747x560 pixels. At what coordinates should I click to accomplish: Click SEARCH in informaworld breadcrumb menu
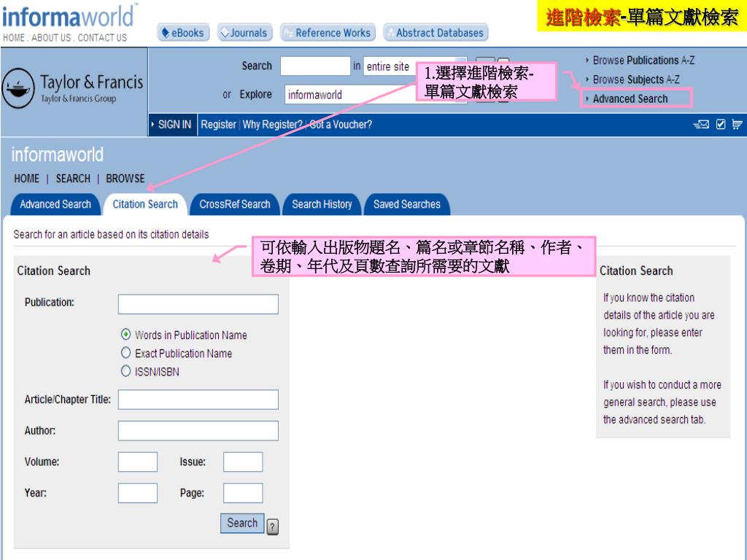73,179
